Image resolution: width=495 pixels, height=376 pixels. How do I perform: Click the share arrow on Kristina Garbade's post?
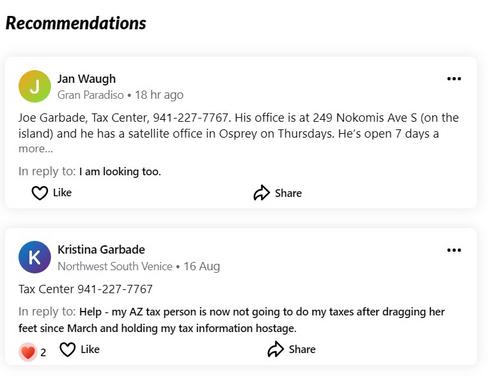click(x=275, y=349)
